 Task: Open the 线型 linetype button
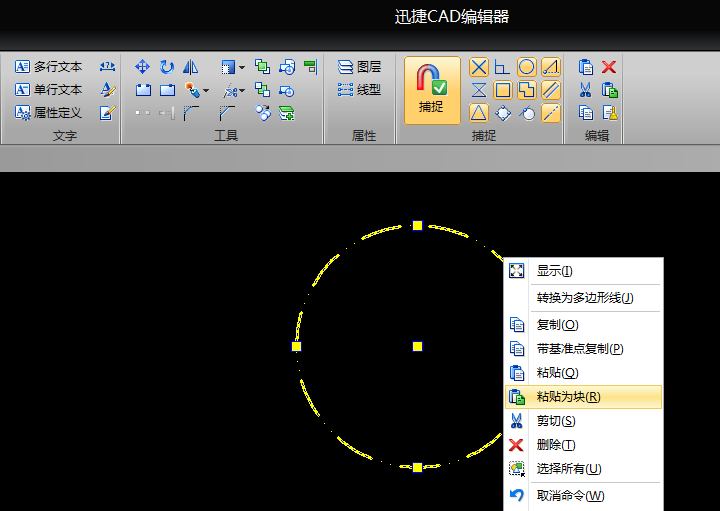click(360, 90)
